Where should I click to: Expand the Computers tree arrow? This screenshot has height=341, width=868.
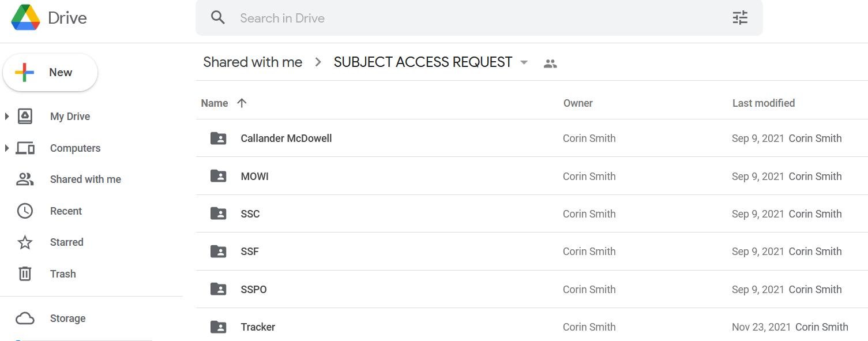pyautogui.click(x=7, y=148)
